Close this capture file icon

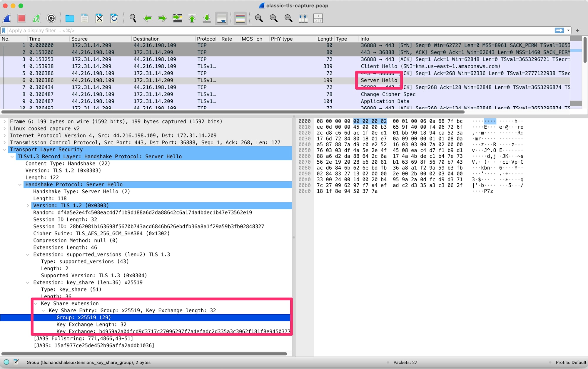coord(99,19)
